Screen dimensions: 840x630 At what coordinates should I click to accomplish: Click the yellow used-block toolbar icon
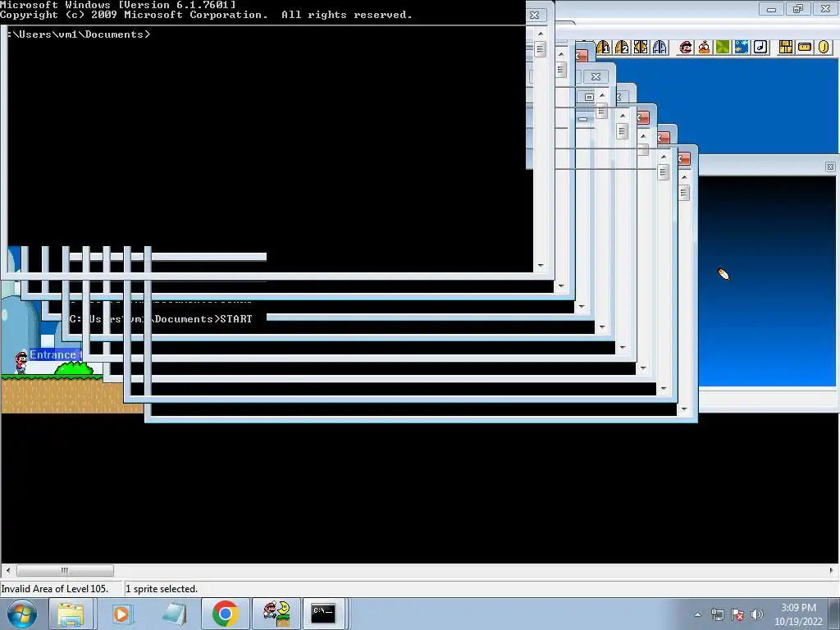[x=805, y=47]
